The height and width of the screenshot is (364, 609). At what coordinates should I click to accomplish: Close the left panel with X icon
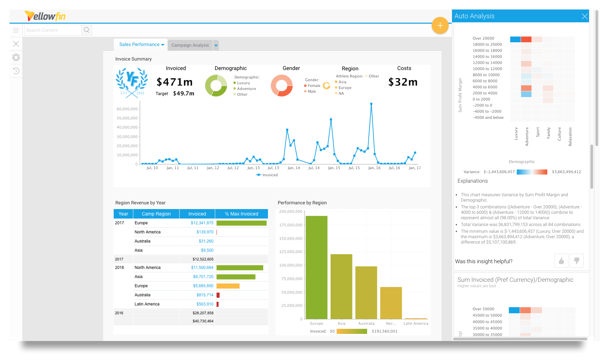point(16,44)
